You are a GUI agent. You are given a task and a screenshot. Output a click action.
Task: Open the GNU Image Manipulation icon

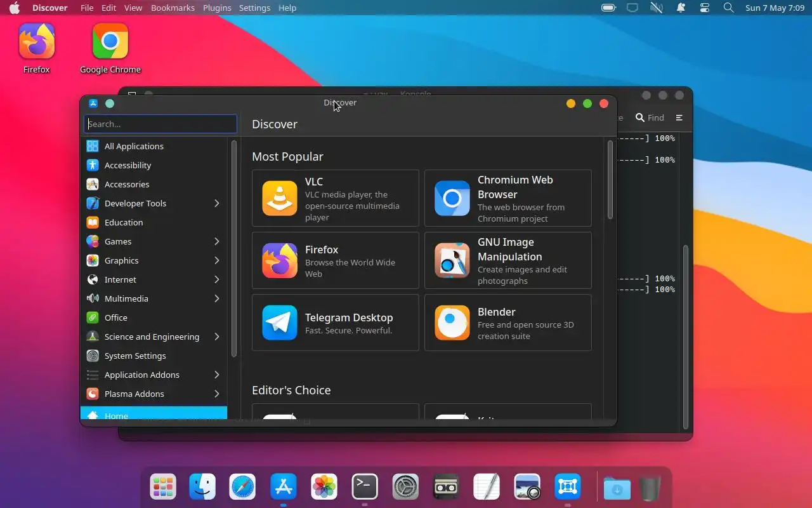pyautogui.click(x=452, y=260)
